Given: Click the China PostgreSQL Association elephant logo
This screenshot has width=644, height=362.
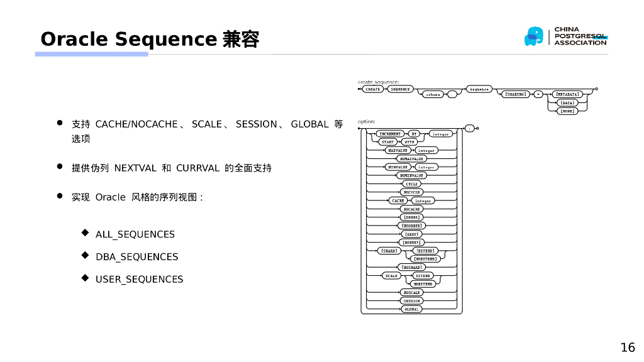Looking at the screenshot, I should click(534, 36).
